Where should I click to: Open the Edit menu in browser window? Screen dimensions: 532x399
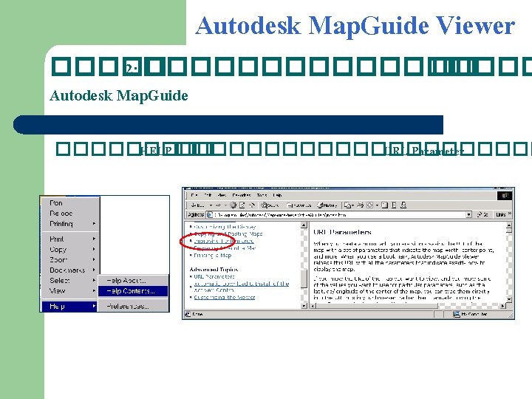[208, 195]
